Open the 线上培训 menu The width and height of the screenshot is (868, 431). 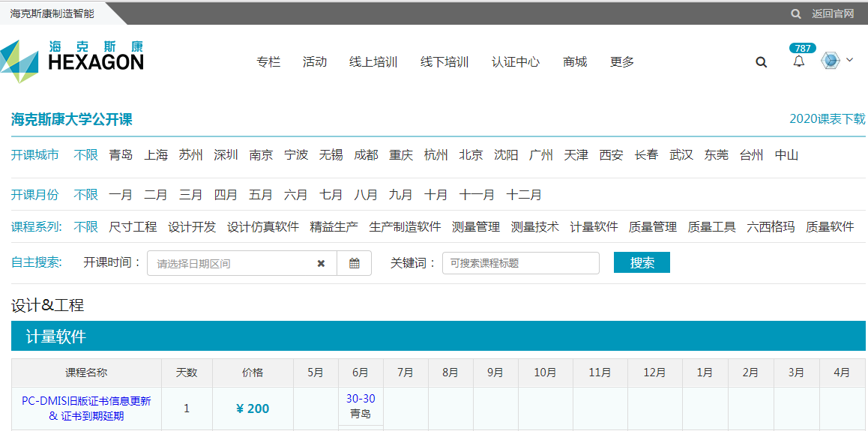pos(374,62)
